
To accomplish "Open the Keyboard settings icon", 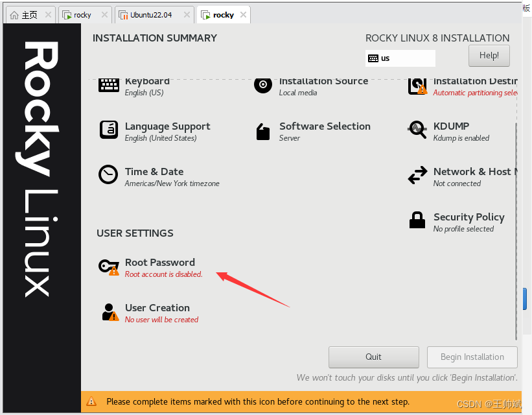I will (109, 85).
